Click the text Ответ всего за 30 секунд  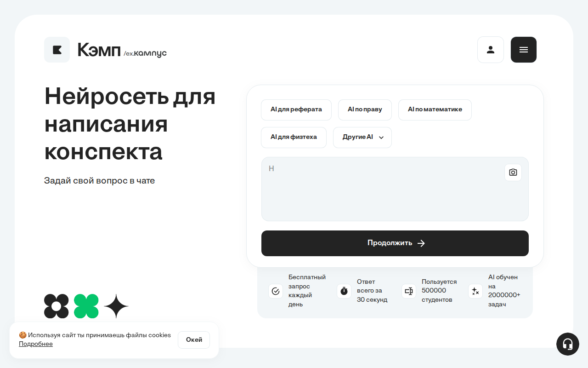(x=372, y=291)
